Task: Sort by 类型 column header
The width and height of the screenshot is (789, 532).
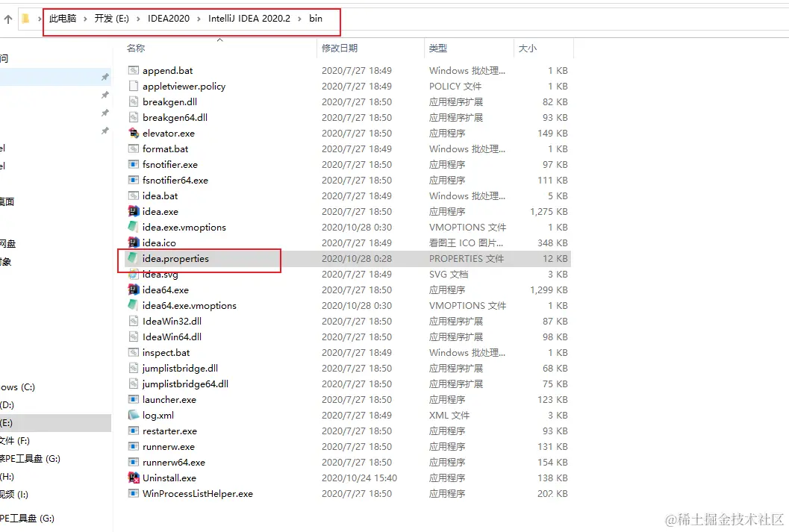Action: click(437, 48)
